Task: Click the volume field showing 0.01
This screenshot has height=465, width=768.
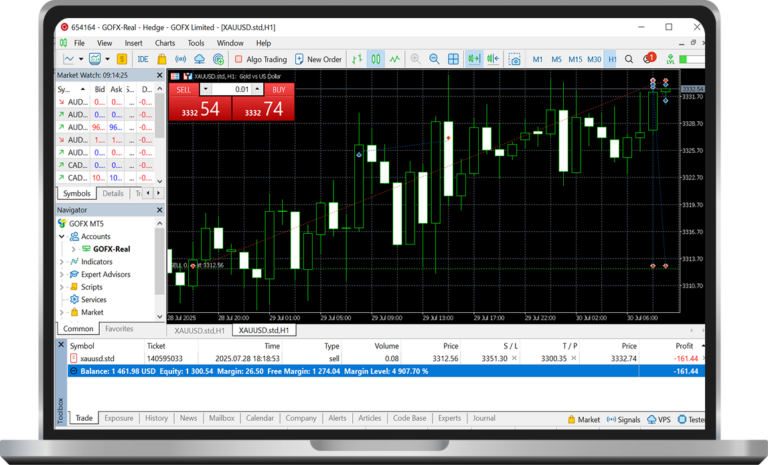Action: [231, 89]
